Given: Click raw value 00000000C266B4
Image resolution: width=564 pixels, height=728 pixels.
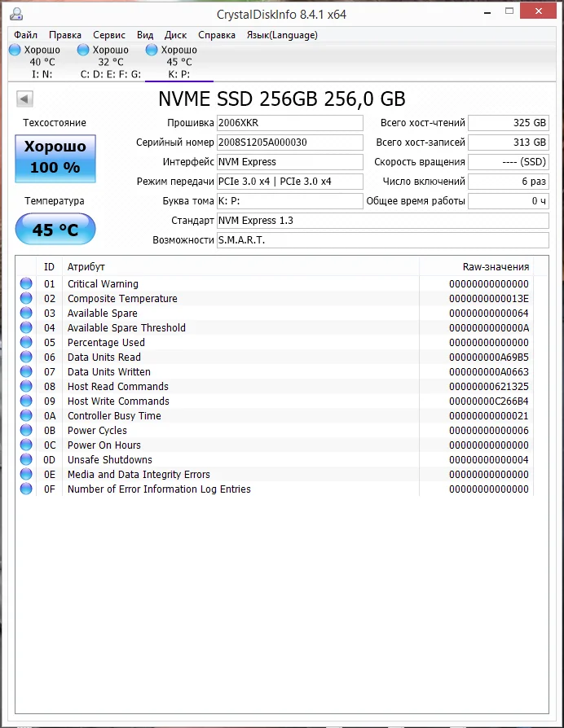Looking at the screenshot, I should (x=489, y=401).
